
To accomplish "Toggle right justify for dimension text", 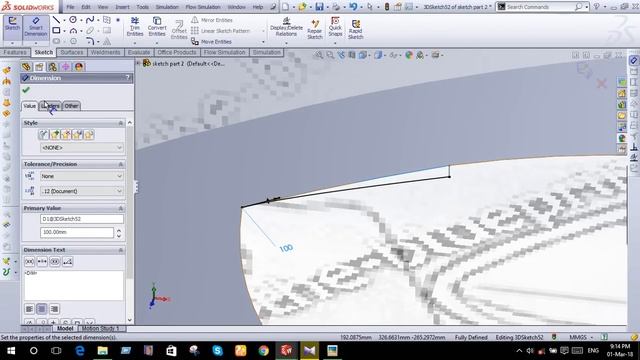I will click(x=54, y=309).
